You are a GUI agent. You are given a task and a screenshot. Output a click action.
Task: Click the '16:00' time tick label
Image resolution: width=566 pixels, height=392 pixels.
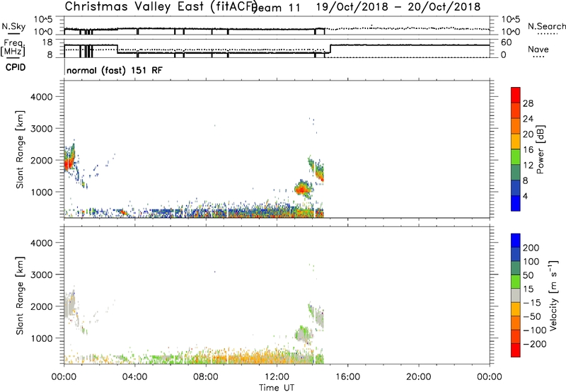coord(347,377)
